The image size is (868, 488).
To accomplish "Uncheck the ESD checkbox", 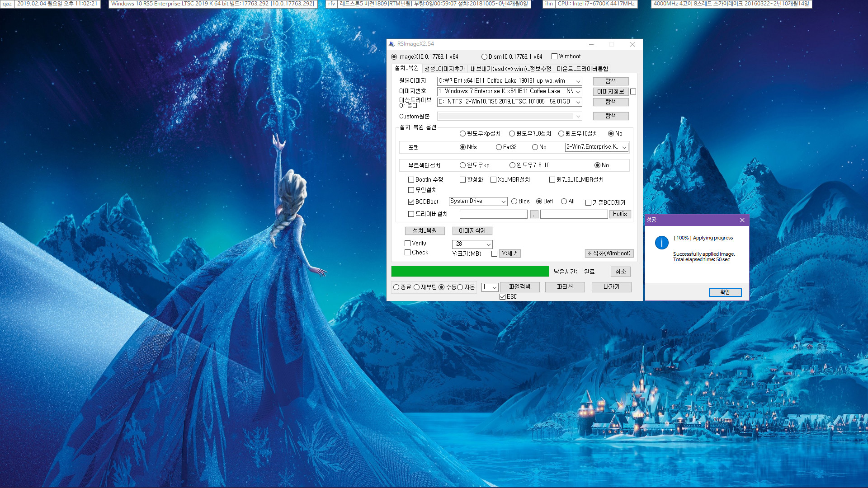I will pyautogui.click(x=502, y=297).
